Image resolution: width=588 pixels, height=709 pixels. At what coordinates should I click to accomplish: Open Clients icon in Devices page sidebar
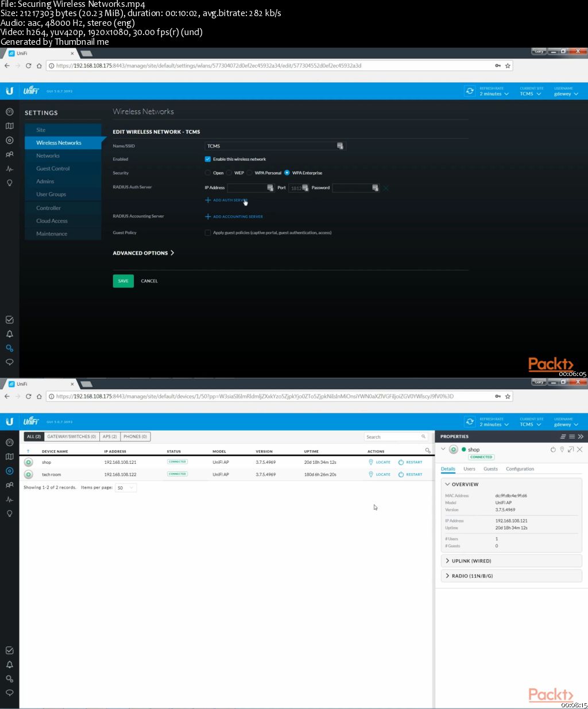pyautogui.click(x=9, y=485)
